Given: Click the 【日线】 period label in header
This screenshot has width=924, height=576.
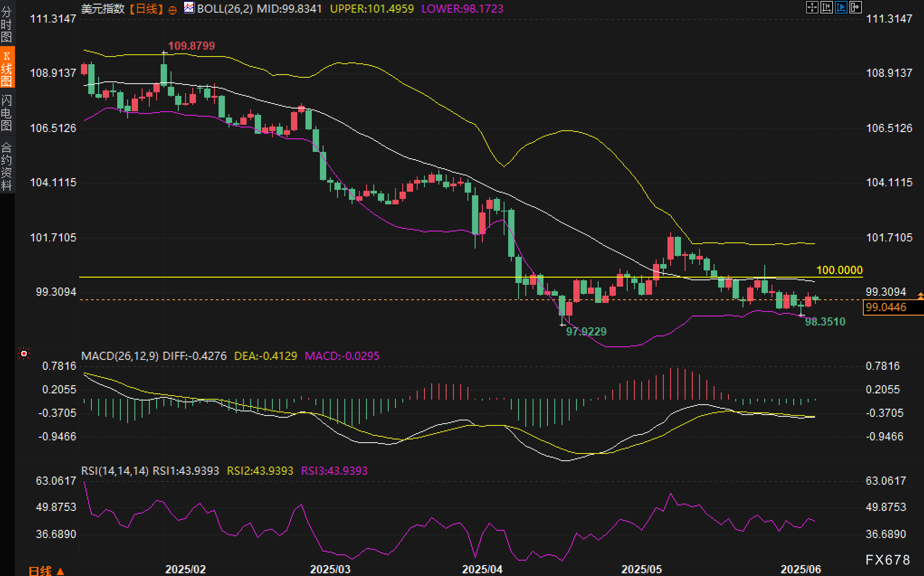Looking at the screenshot, I should point(146,9).
